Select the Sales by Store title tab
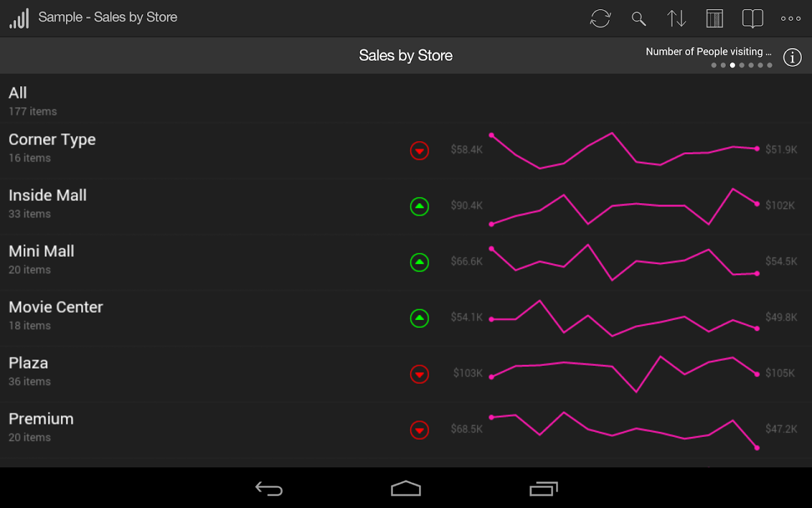This screenshot has height=508, width=812. click(x=405, y=55)
